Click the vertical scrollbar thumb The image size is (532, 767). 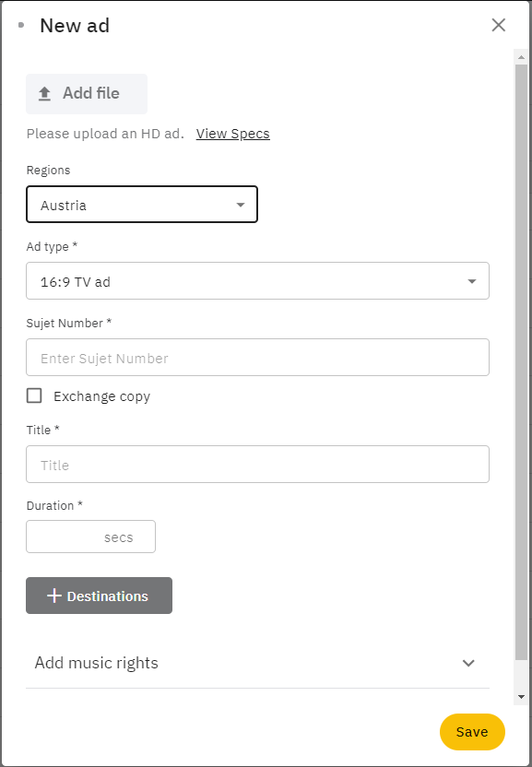coord(521,362)
